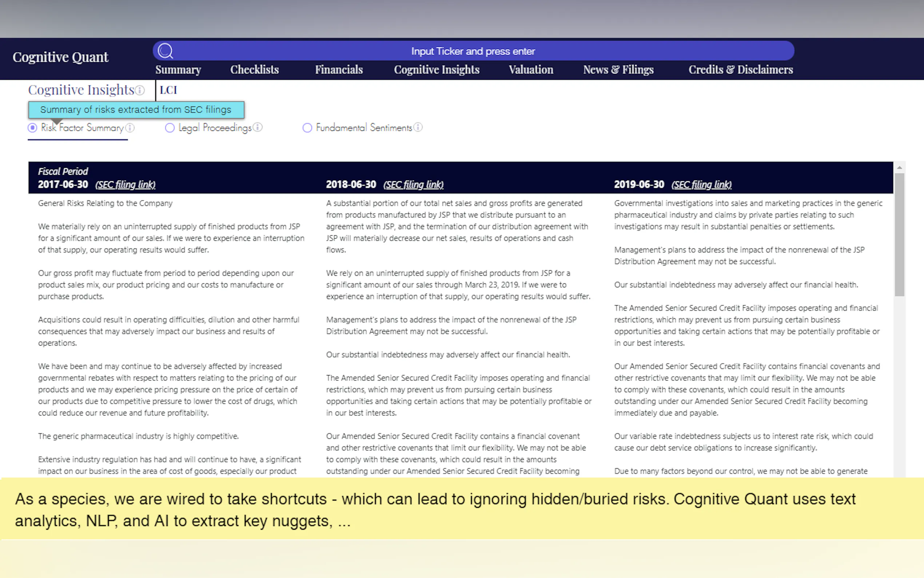This screenshot has height=578, width=924.
Task: Click the Cognitive Quant logo
Action: point(60,58)
